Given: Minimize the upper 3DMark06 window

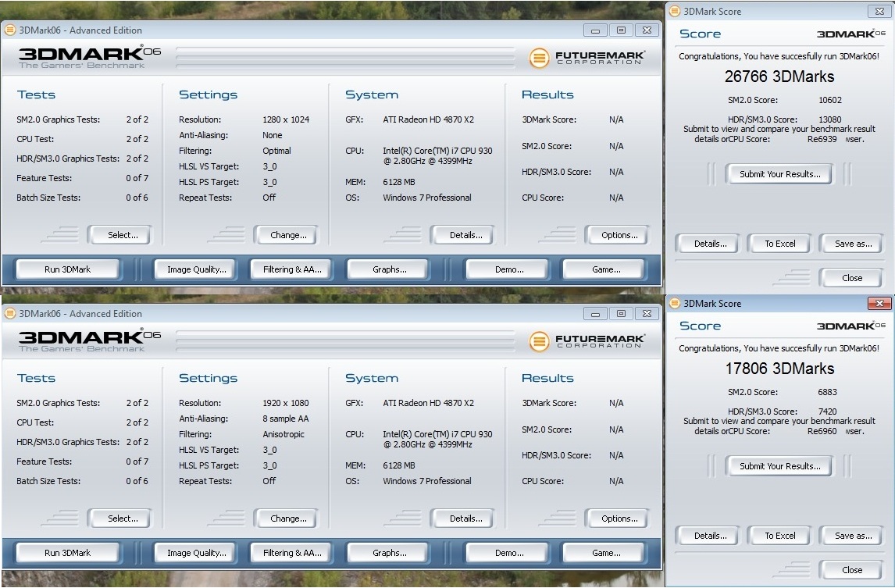Looking at the screenshot, I should (595, 30).
